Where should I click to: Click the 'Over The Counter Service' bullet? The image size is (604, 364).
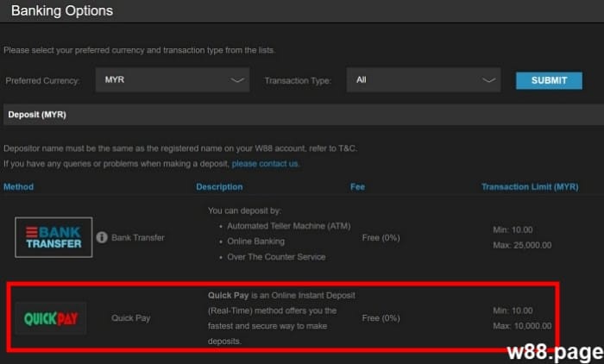[x=276, y=257]
